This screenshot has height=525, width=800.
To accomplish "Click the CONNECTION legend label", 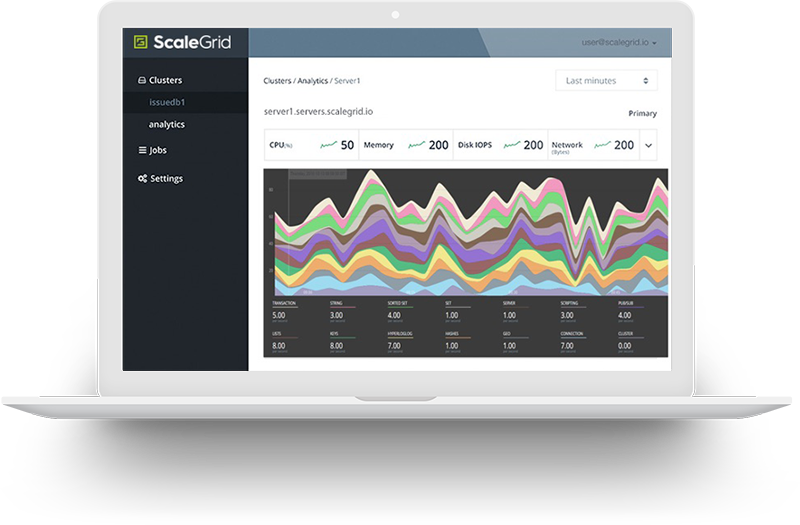I will 572,334.
